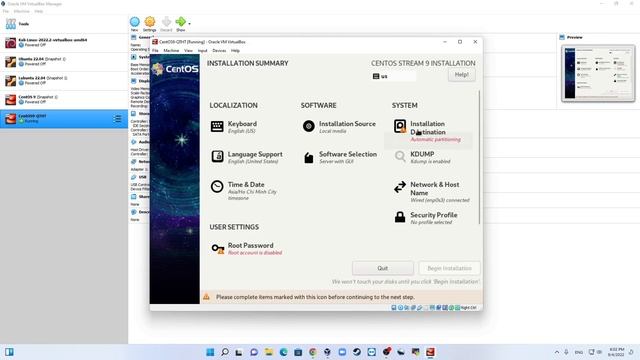Open the Widgets panel on the taskbar
Image resolution: width=640 pixels, height=360 pixels.
9,352
